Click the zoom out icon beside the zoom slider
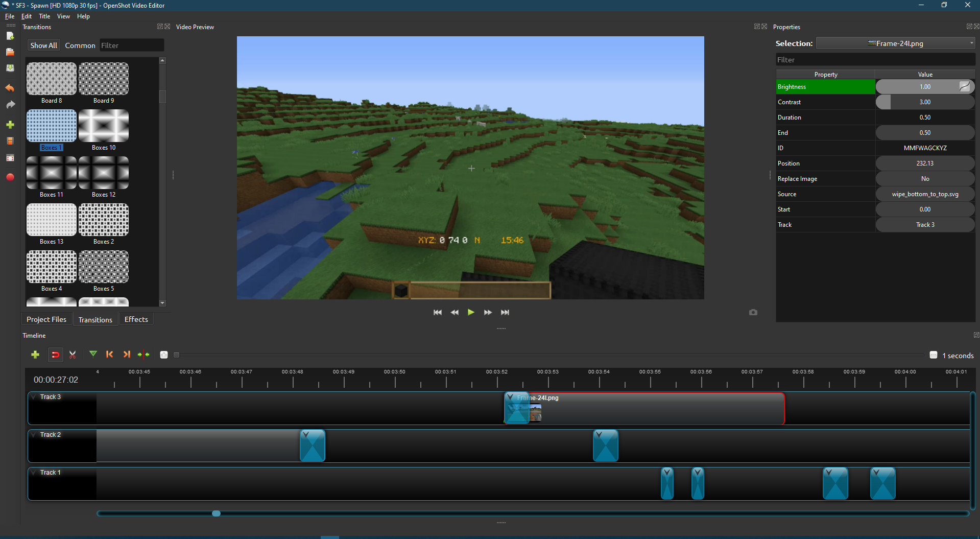 [x=164, y=355]
